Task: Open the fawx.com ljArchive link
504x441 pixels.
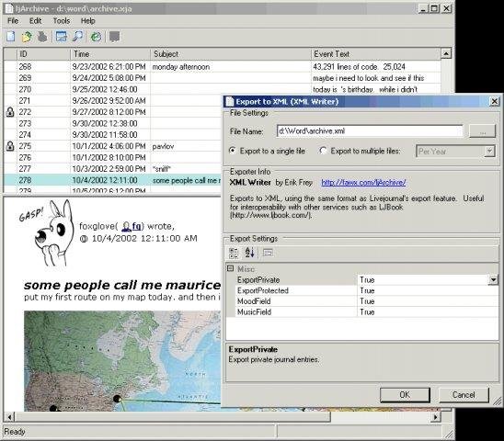Action: [x=363, y=183]
